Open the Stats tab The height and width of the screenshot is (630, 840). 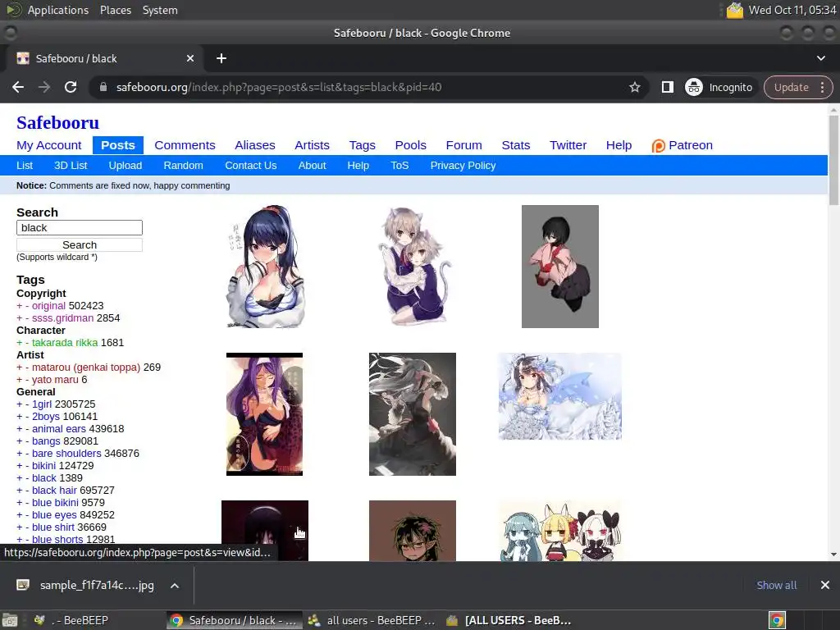tap(516, 145)
